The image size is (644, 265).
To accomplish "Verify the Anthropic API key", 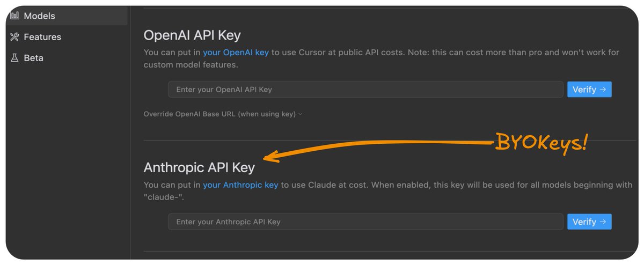I will tap(589, 222).
